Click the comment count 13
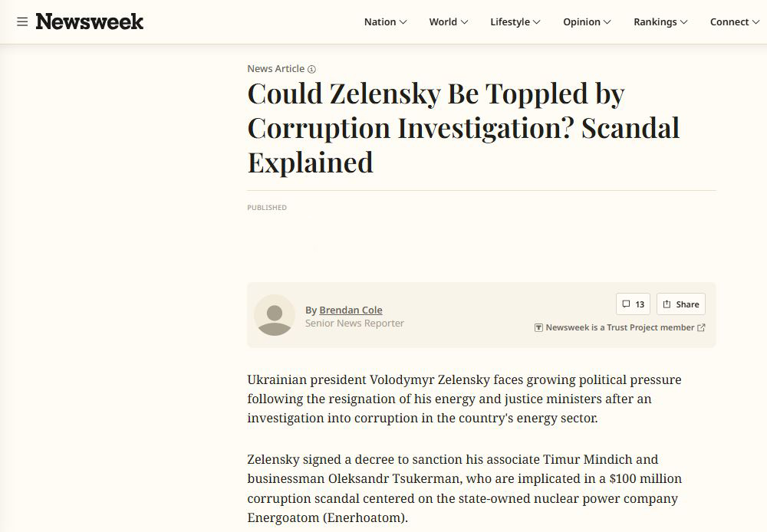 [640, 304]
